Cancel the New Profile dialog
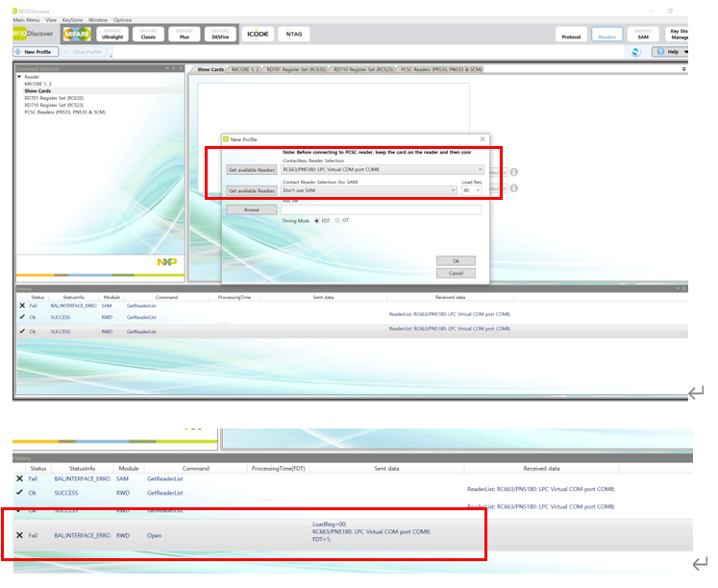 coord(456,273)
